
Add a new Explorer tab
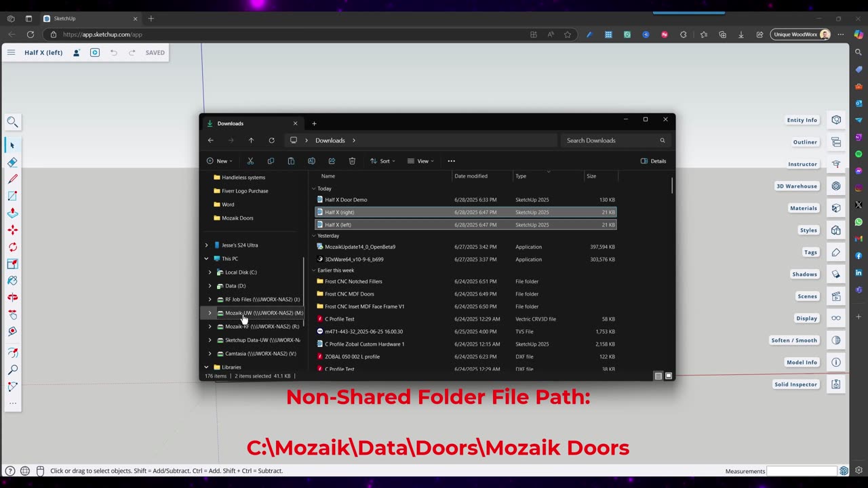click(x=314, y=123)
